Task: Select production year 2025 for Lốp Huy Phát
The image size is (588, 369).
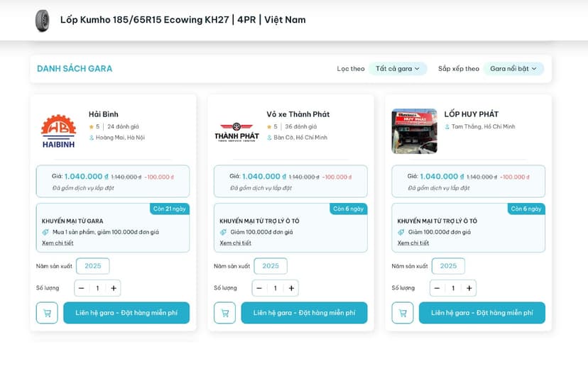Action: [x=448, y=266]
